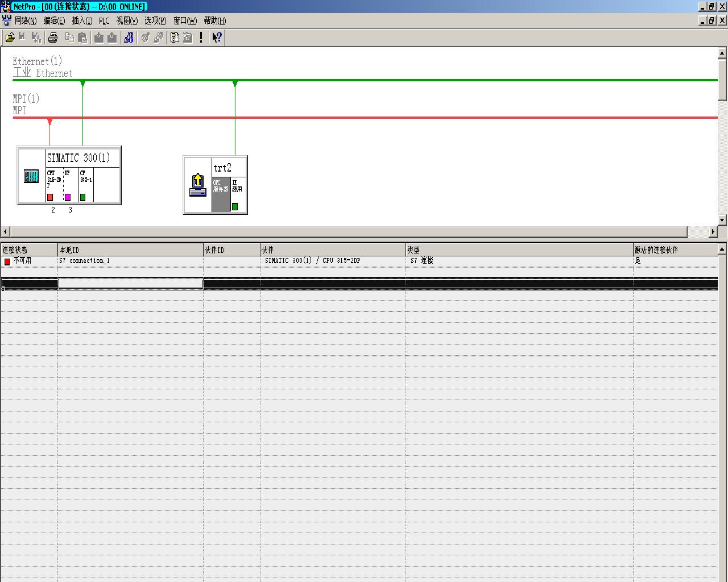
Task: Click the 伙伴ID column header
Action: coord(231,250)
